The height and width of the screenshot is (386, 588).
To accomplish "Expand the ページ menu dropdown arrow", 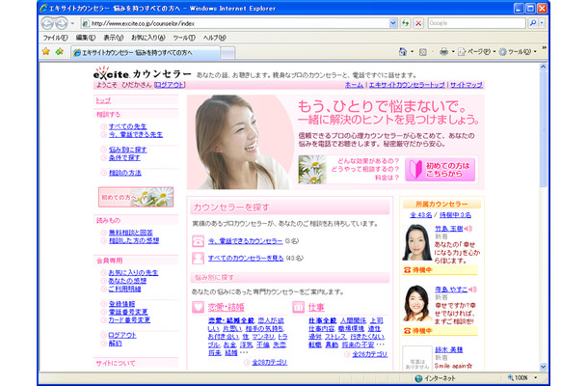I will [x=494, y=52].
